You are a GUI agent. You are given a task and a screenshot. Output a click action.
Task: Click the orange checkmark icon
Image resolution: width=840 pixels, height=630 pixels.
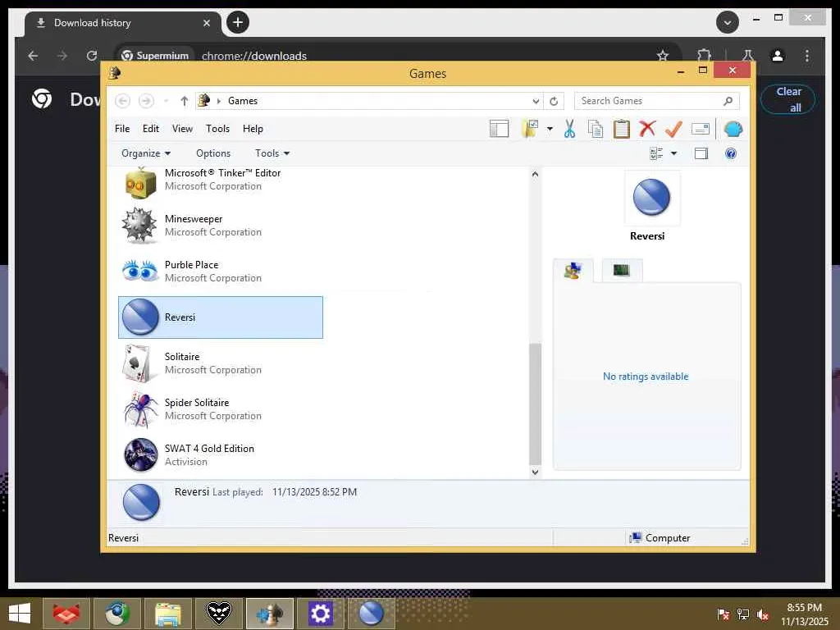click(673, 129)
